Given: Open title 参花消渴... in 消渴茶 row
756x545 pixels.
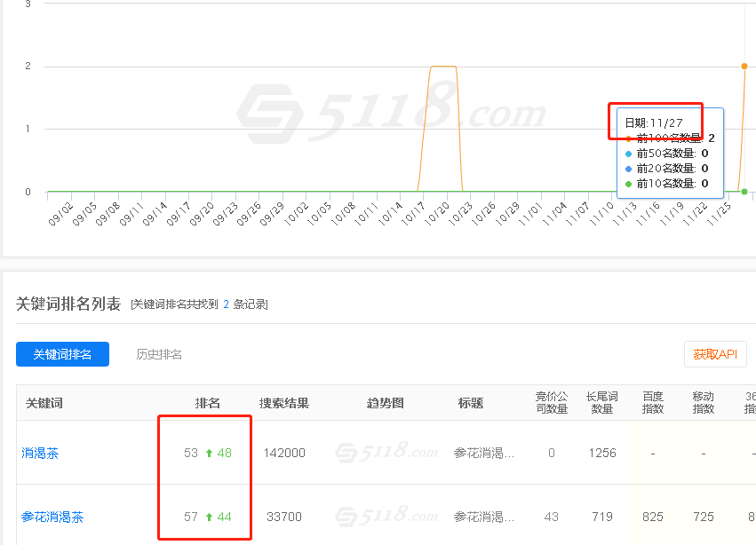Looking at the screenshot, I should [x=484, y=453].
